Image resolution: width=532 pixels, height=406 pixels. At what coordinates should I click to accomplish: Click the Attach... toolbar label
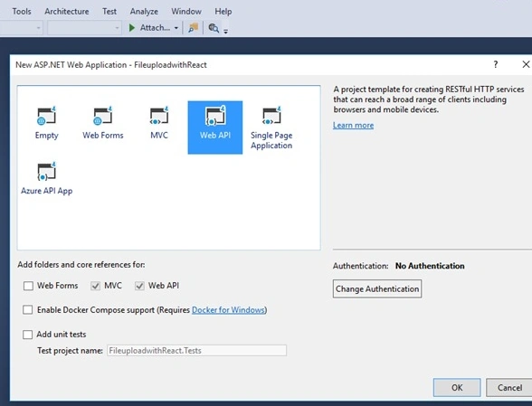click(155, 27)
